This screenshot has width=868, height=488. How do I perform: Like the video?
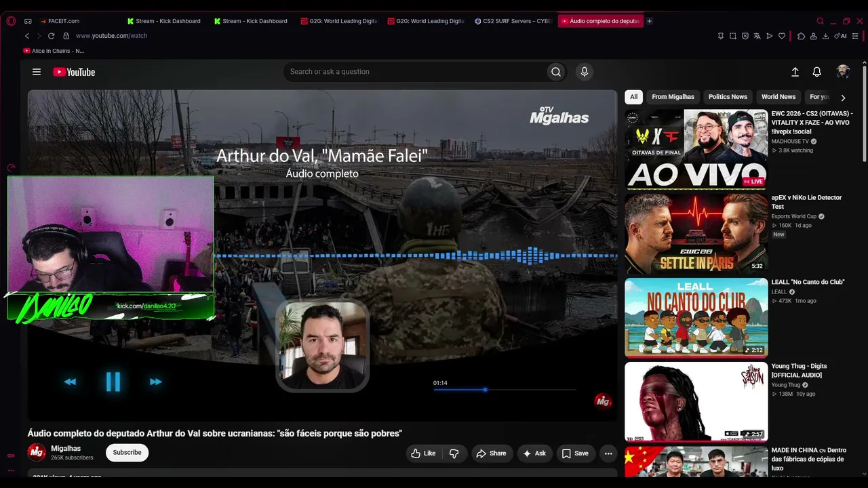coord(423,453)
